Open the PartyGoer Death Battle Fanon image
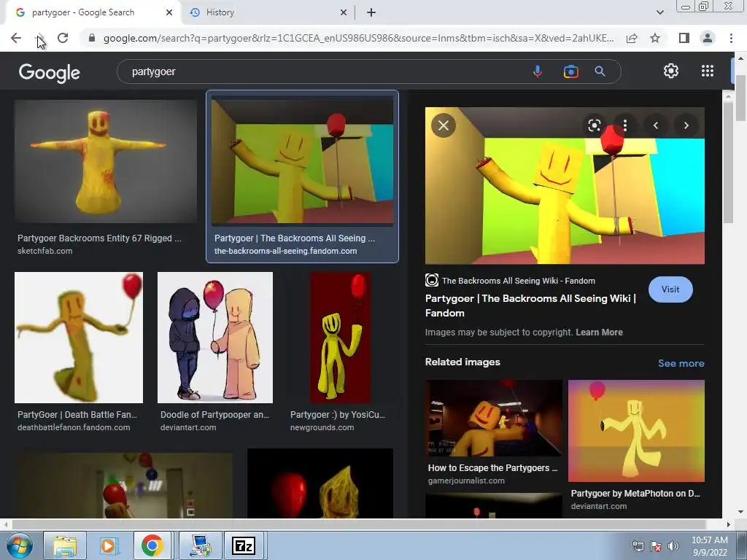This screenshot has width=747, height=560. click(x=79, y=338)
